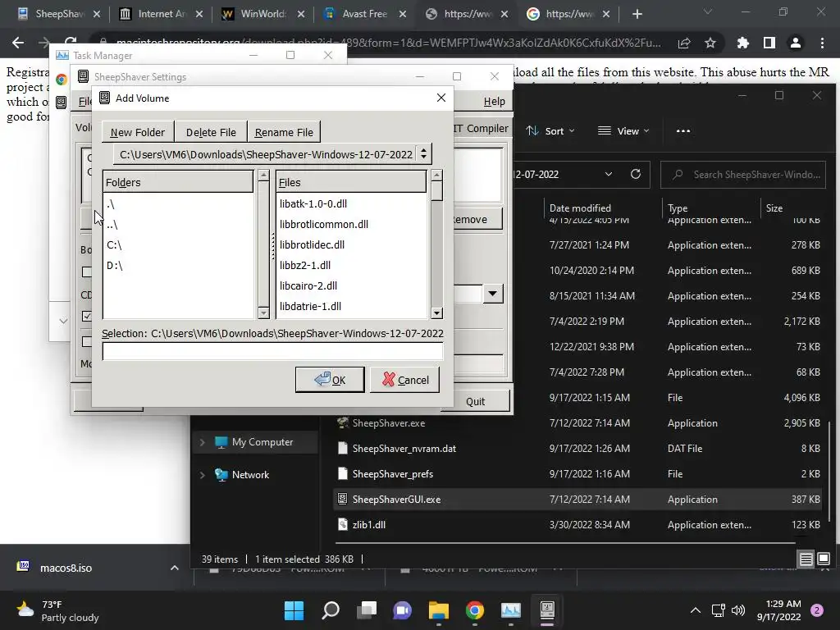The height and width of the screenshot is (630, 840).
Task: Switch to WinWorld browser tab
Action: coord(262,14)
